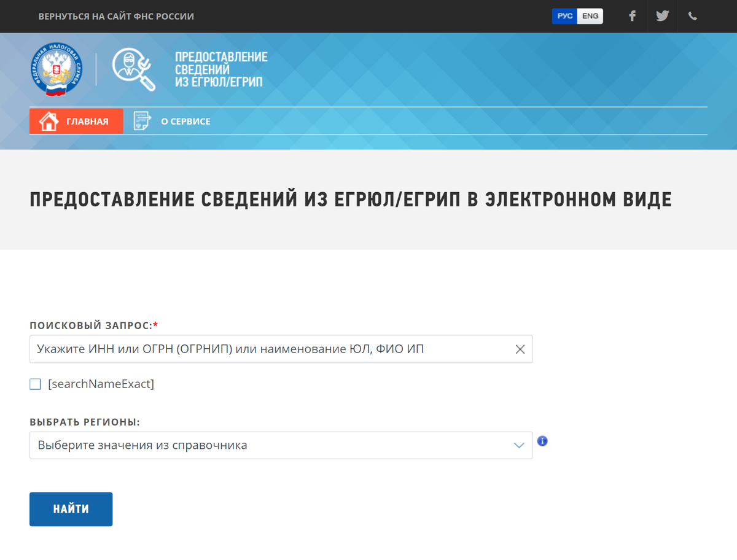Click the Выбрать регионы label

pyautogui.click(x=85, y=422)
